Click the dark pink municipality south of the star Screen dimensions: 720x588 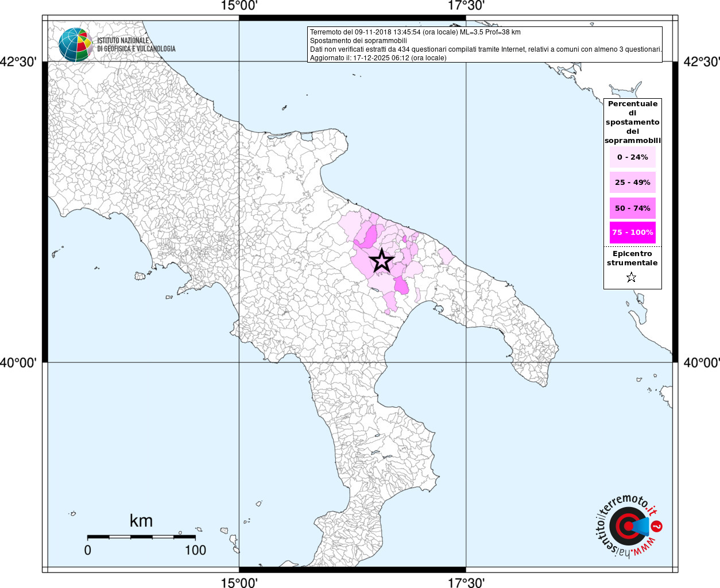coord(401,285)
